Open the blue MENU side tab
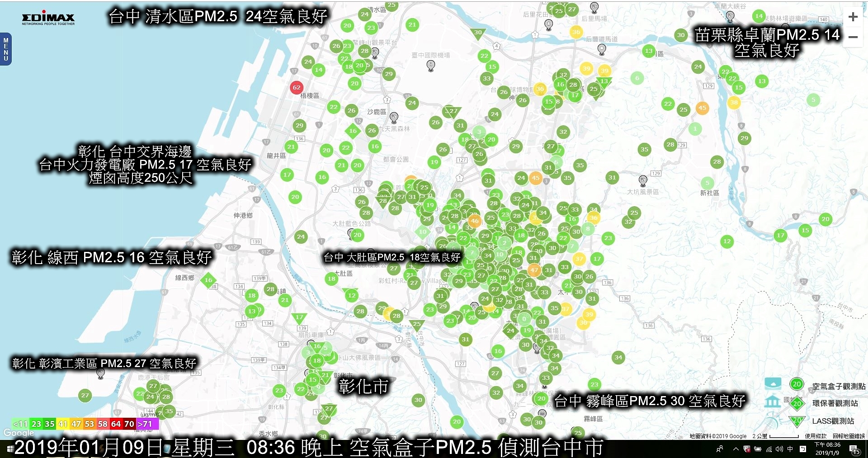The image size is (868, 458). 5,49
